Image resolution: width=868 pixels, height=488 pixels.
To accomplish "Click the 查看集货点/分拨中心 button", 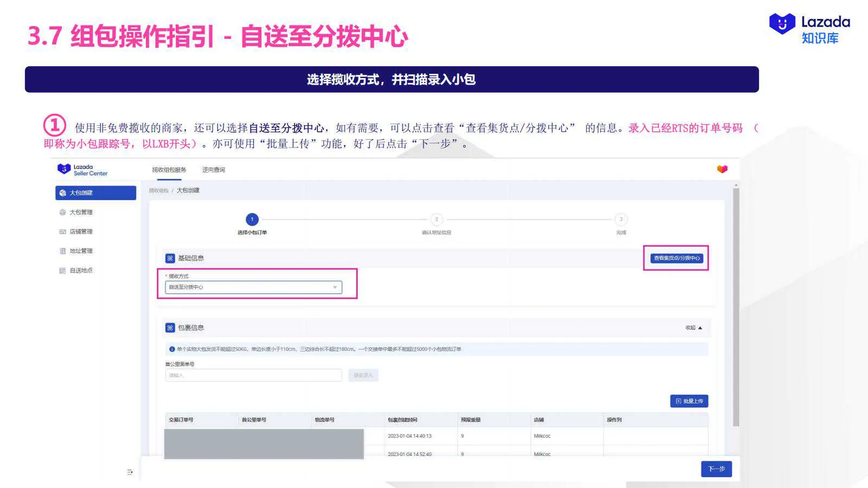I will 676,258.
